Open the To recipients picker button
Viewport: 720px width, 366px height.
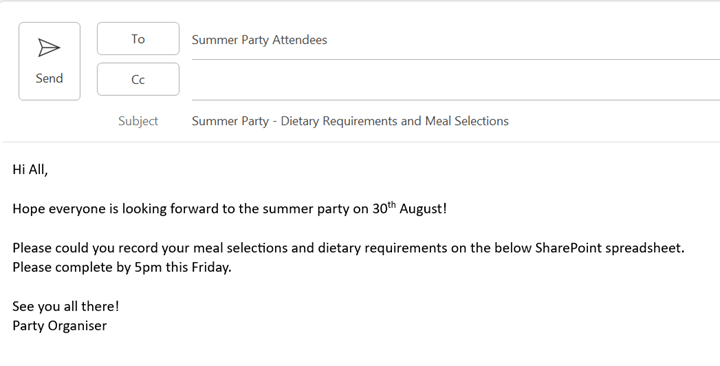[x=138, y=39]
